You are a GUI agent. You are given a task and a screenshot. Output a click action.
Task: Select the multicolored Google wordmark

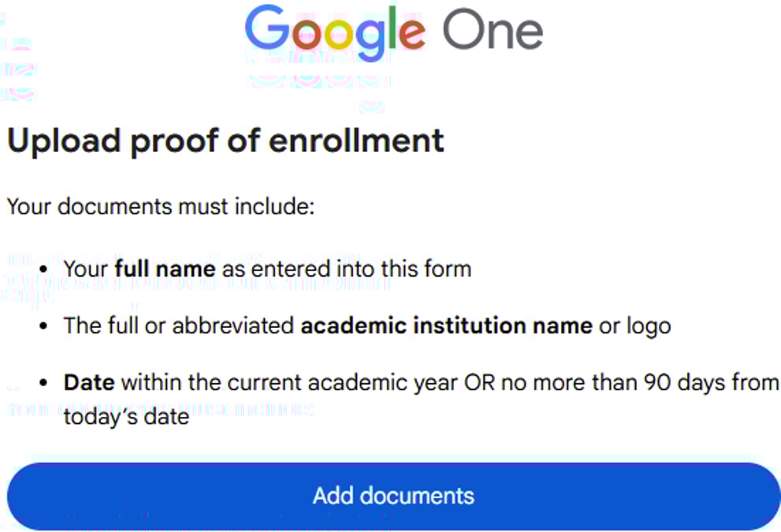pyautogui.click(x=335, y=30)
